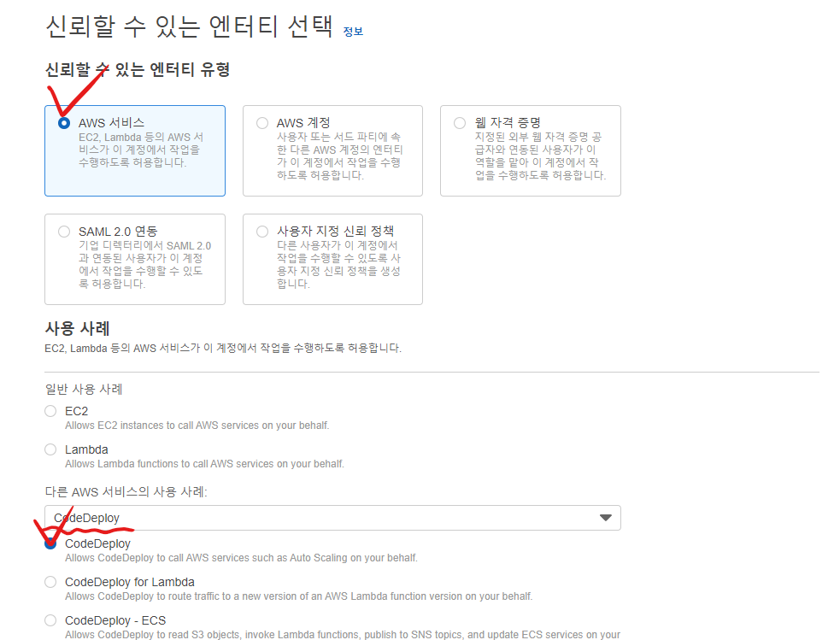840x640 pixels.
Task: Click 사용자 지정 신뢰 정책 card description
Action: coord(338,265)
